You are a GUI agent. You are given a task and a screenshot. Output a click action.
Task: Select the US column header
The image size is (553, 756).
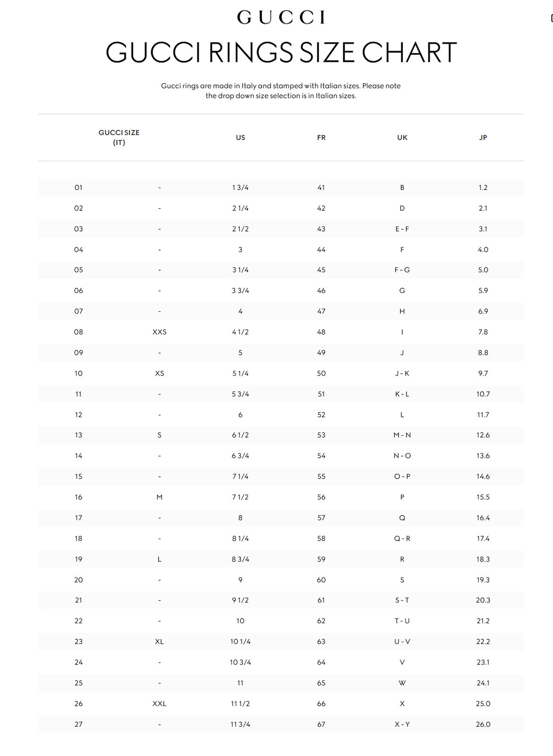tap(240, 137)
